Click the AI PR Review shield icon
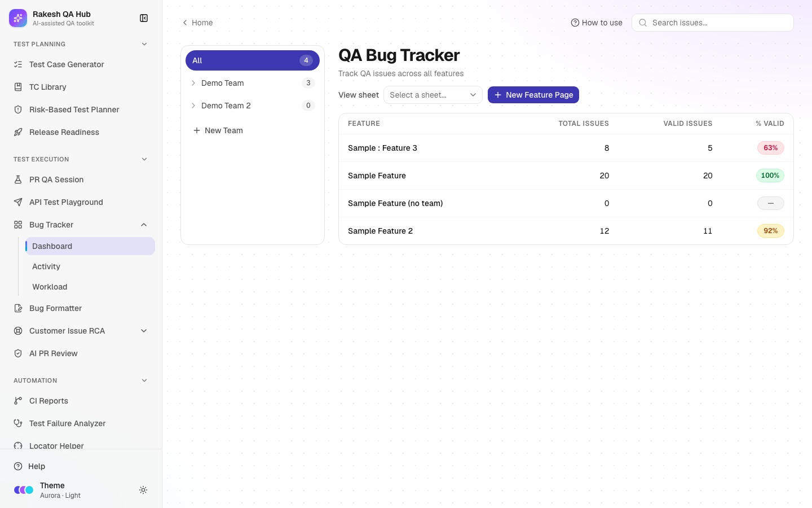 (x=18, y=353)
